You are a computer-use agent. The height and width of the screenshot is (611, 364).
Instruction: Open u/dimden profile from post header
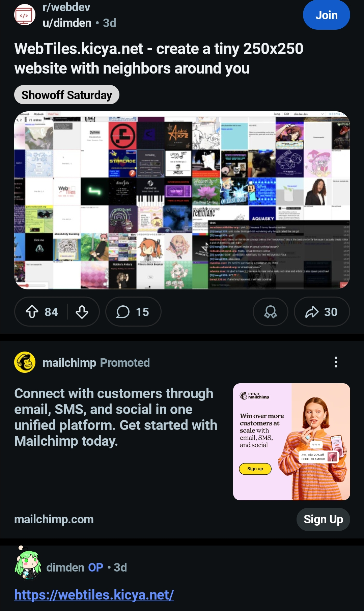[67, 23]
